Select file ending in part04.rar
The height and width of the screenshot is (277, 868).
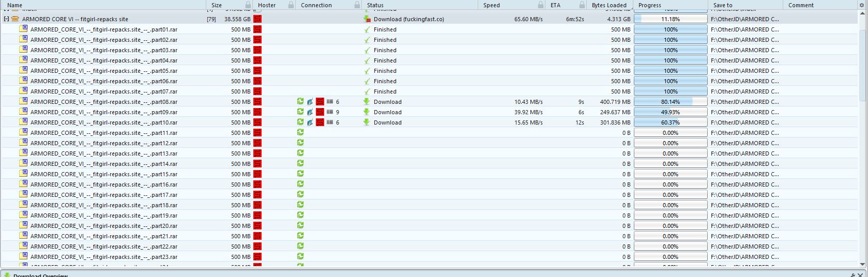tap(430, 60)
